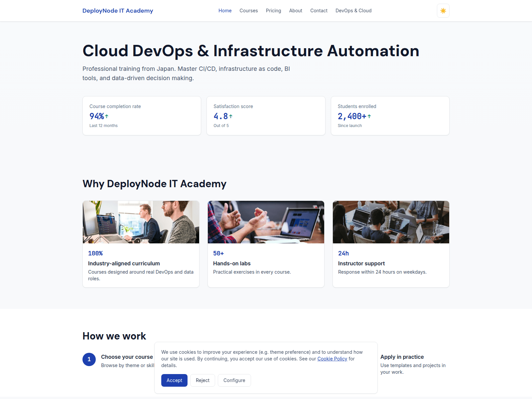Open the Cookie Policy link
The width and height of the screenshot is (532, 399).
(x=332, y=359)
